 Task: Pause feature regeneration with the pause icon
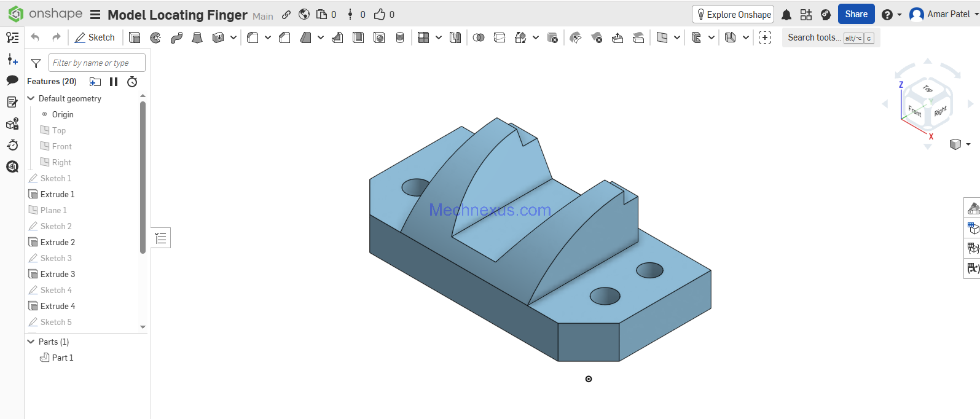click(x=114, y=82)
